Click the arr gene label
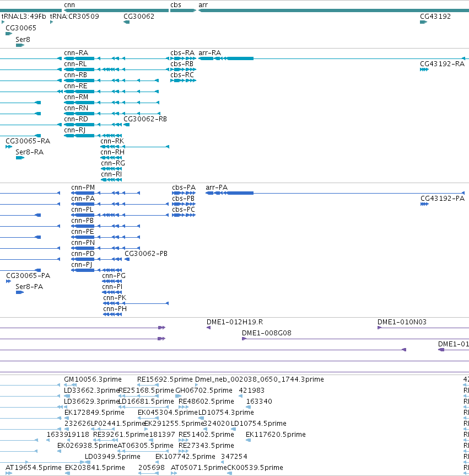This screenshot has width=469, height=476. coord(203,5)
